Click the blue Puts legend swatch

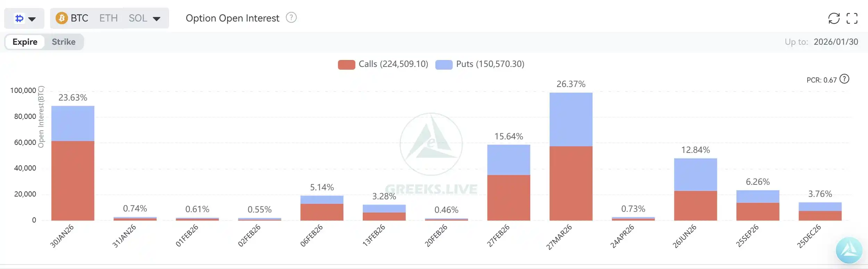pos(444,65)
